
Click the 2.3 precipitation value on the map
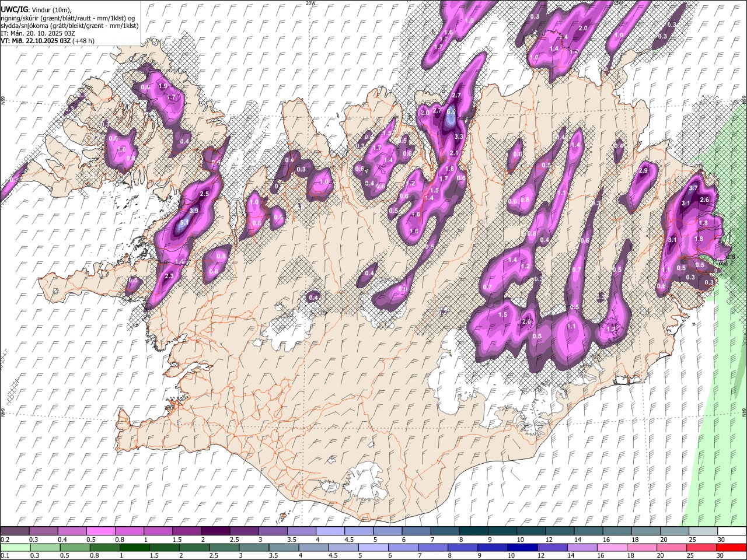click(169, 276)
